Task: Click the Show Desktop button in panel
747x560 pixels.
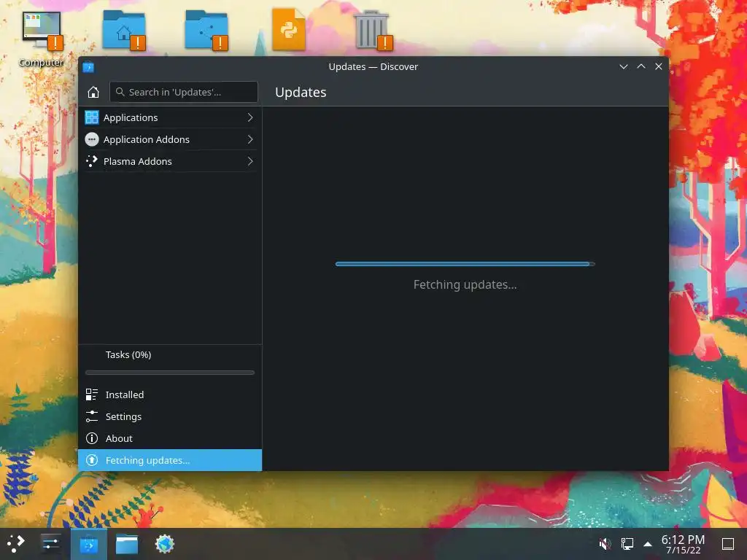Action: click(728, 544)
